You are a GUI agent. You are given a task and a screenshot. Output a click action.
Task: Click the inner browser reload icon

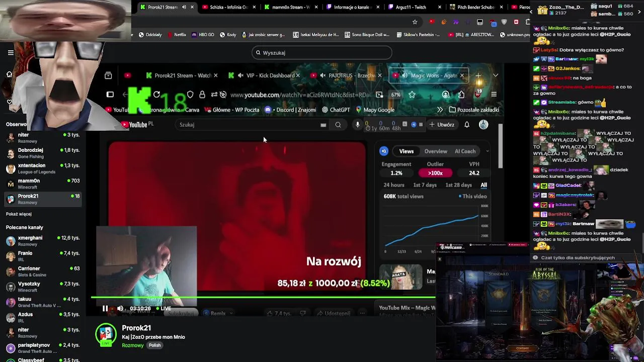(x=156, y=95)
